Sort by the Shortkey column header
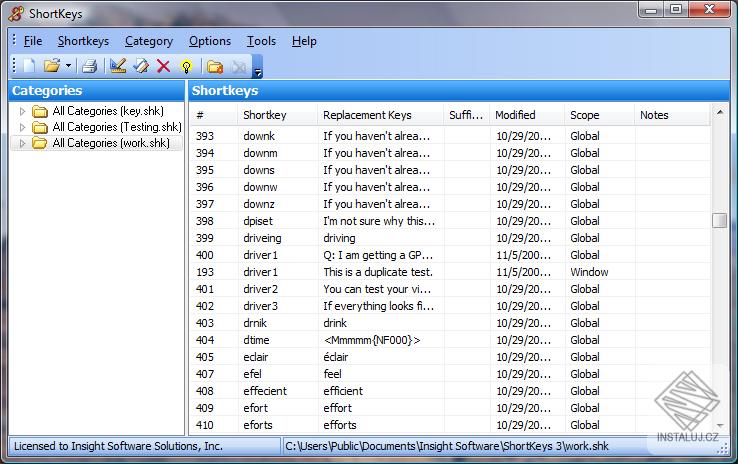 [x=278, y=115]
